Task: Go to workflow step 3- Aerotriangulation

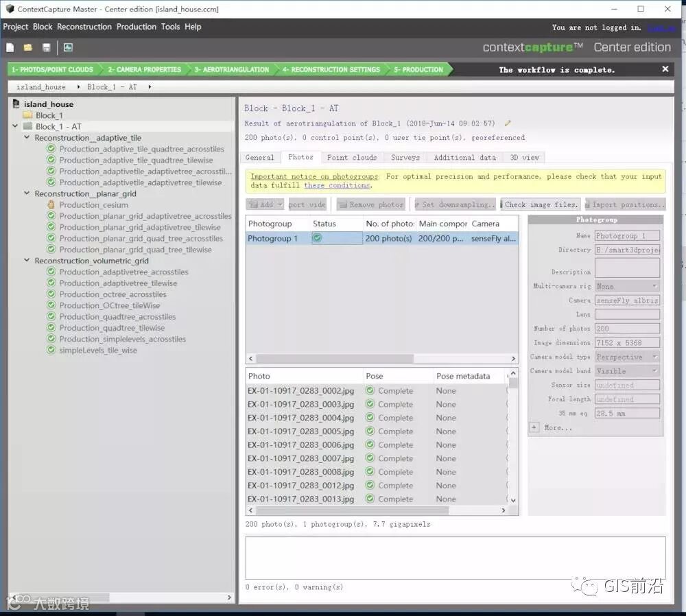Action: pyautogui.click(x=232, y=69)
